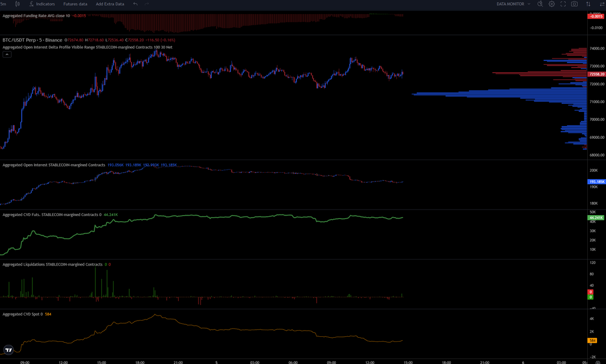Open quick search with lightning magnifier icon
Screen dimensions: 606x364
(540, 4)
